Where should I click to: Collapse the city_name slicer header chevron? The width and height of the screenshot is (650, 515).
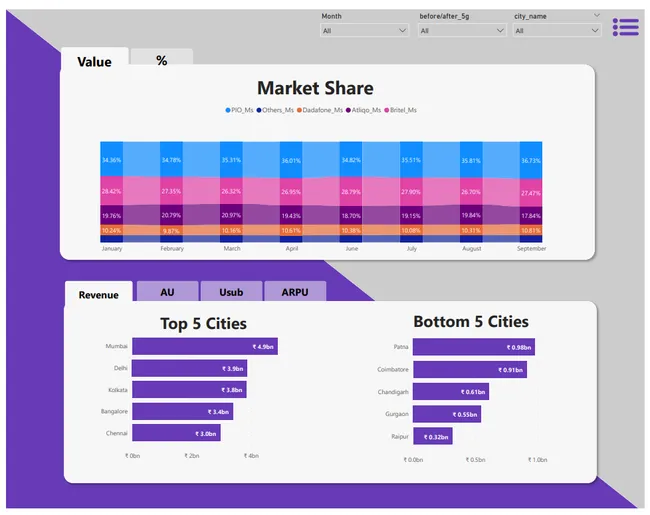click(597, 15)
